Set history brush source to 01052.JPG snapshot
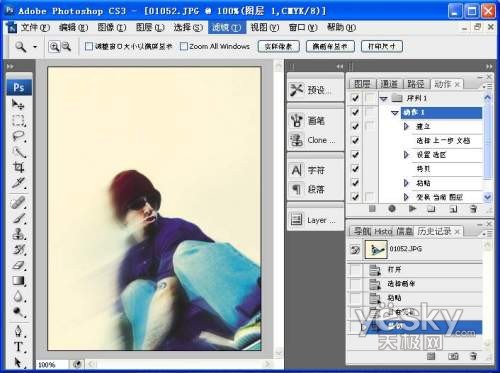 coord(355,249)
